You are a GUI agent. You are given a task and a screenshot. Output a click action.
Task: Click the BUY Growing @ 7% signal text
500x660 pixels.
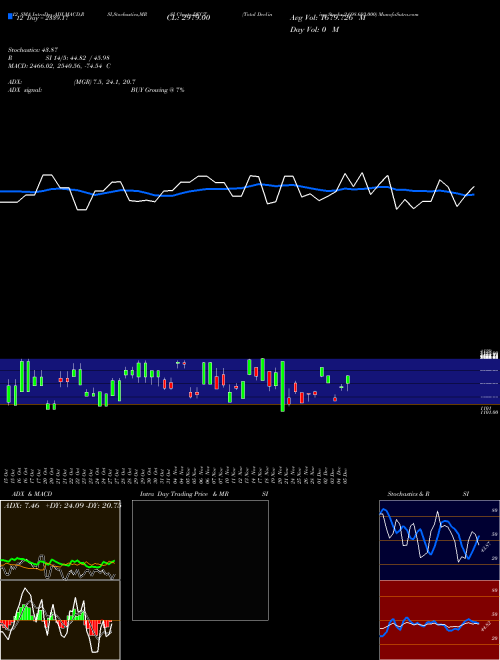157,90
